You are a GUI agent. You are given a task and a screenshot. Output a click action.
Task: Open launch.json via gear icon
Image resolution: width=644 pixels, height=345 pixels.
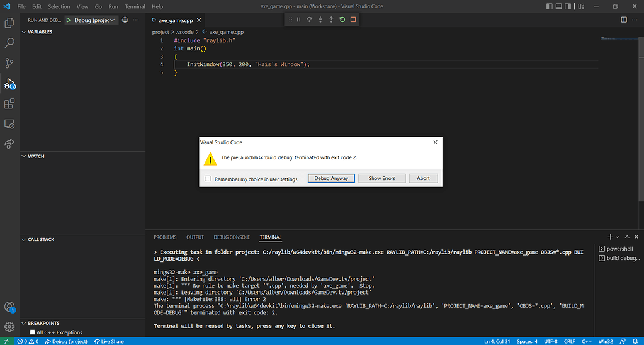coord(125,20)
